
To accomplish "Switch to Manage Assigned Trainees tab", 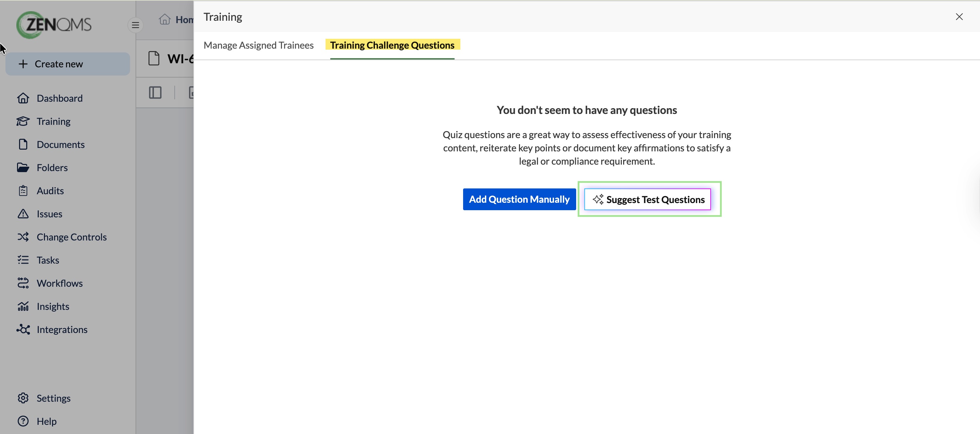I will click(258, 45).
